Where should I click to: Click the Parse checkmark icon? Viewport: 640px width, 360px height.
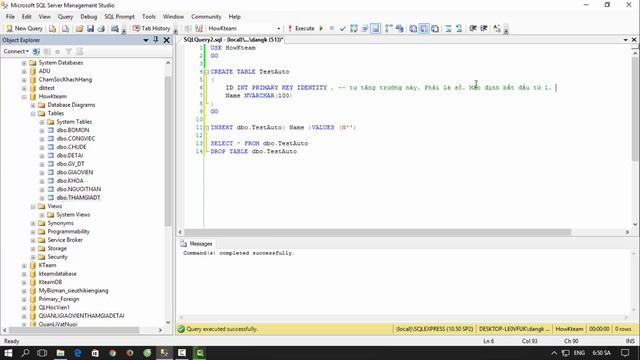pos(342,28)
